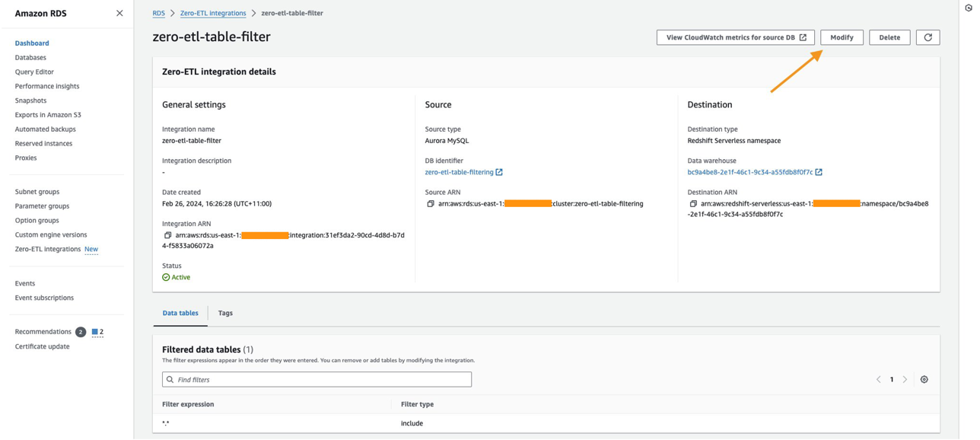
Task: Select the Data tables tab
Action: [x=180, y=313]
